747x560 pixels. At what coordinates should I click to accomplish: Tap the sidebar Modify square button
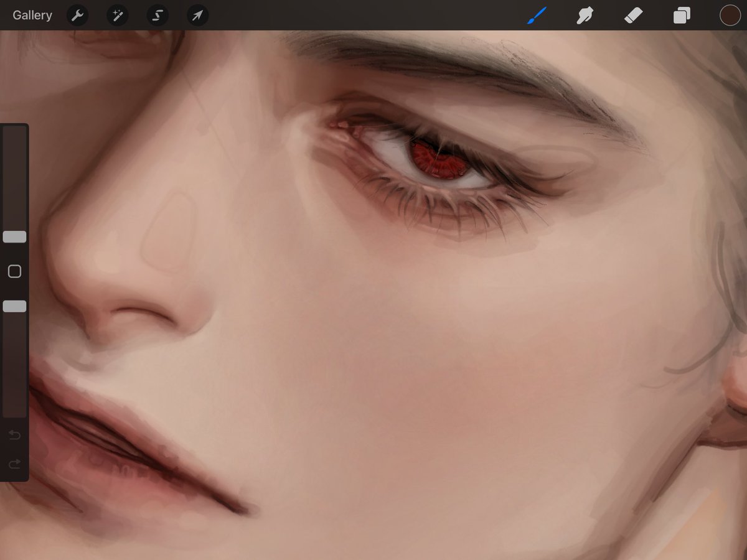(14, 271)
